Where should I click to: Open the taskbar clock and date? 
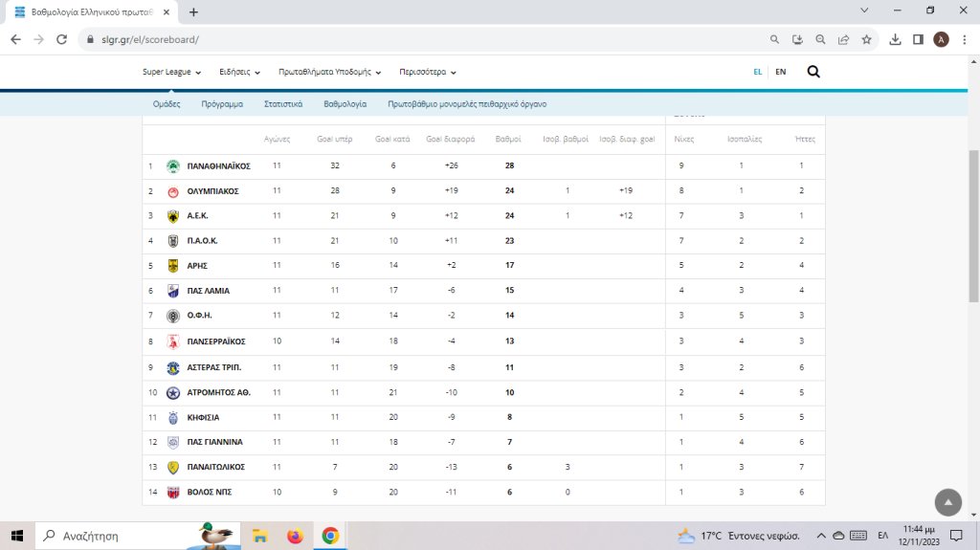pyautogui.click(x=919, y=536)
